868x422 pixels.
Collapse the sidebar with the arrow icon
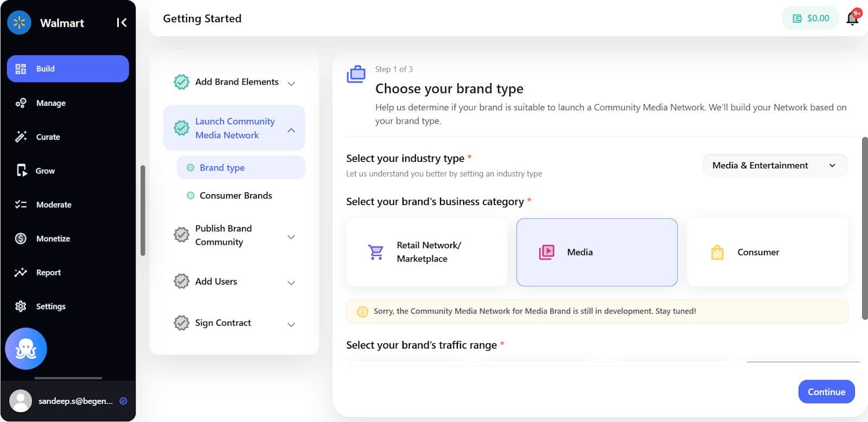coord(122,23)
